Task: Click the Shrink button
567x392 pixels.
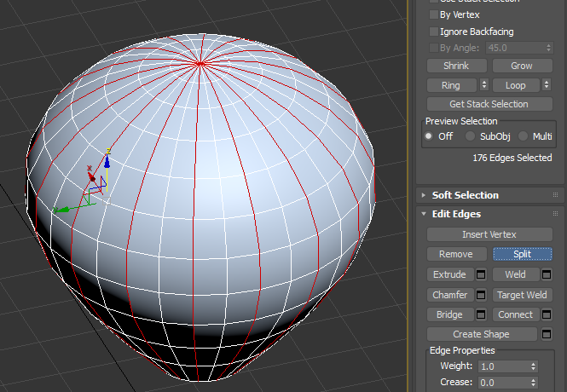Action: pyautogui.click(x=457, y=66)
